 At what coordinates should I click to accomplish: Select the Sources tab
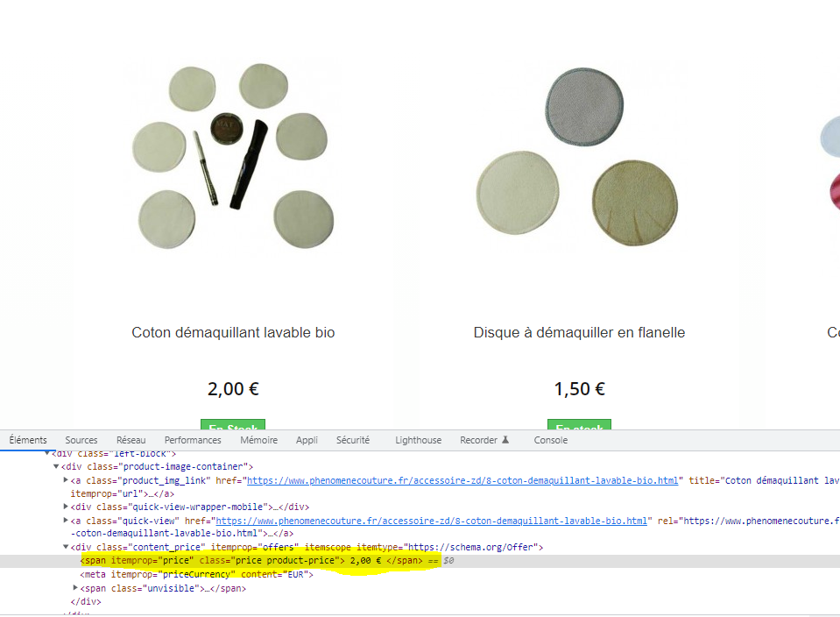click(81, 440)
